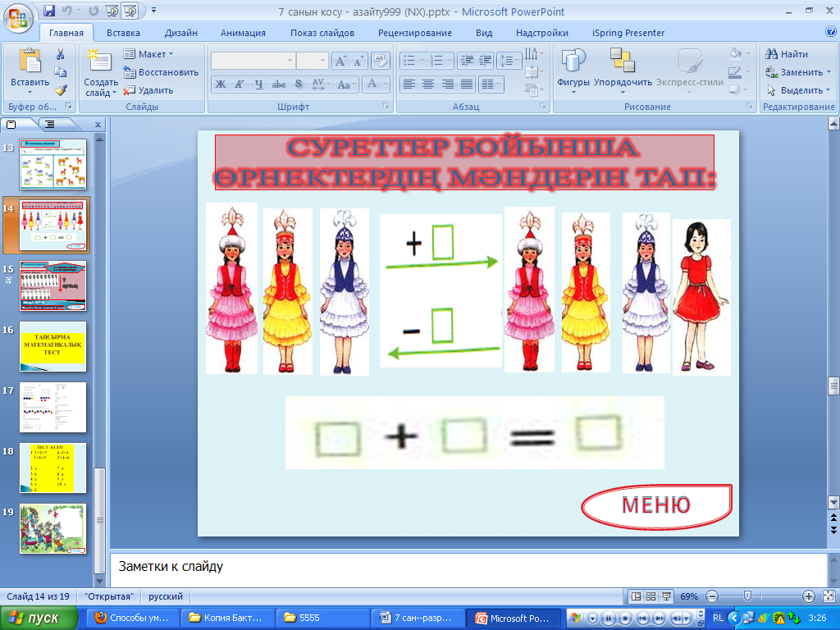
Task: Toggle Italic (К) formatting
Action: tap(240, 84)
